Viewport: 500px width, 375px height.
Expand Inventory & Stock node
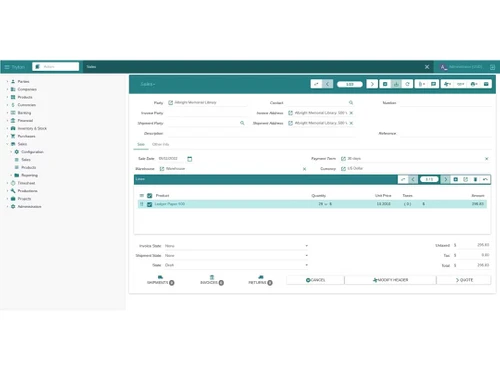tap(7, 128)
